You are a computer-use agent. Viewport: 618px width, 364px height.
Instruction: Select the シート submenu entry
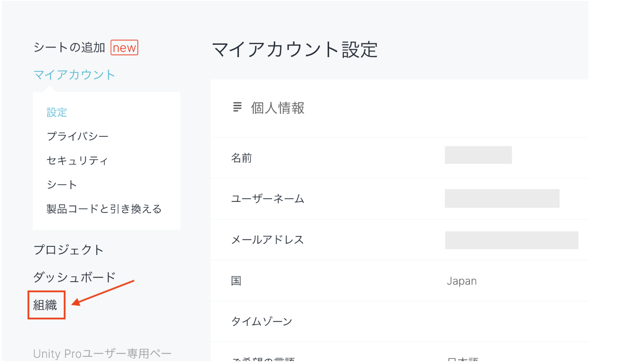click(x=62, y=185)
